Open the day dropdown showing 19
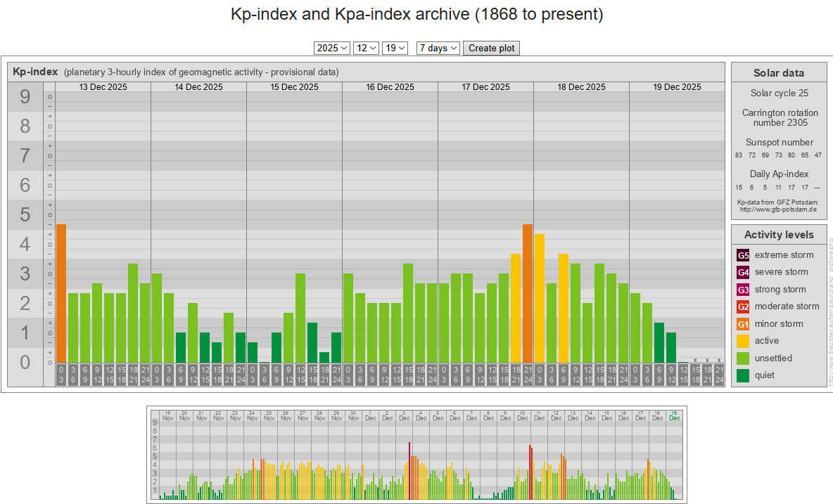Viewport: 833px width, 504px height. [x=395, y=48]
